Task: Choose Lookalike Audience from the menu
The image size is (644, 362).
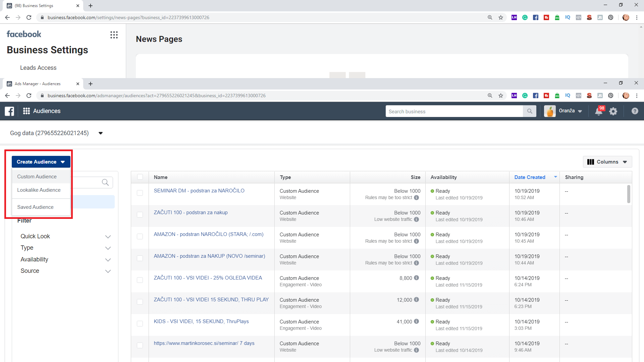Action: click(39, 190)
